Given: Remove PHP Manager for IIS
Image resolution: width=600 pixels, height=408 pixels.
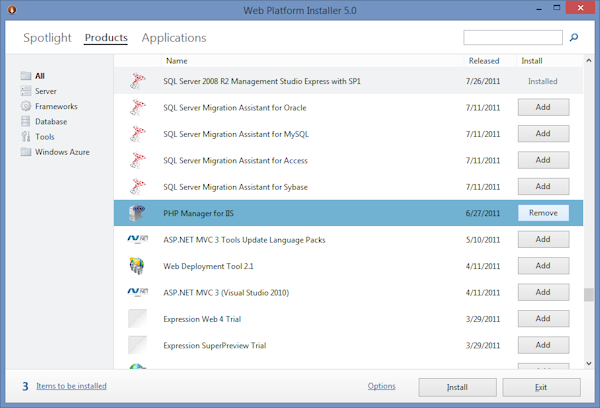Looking at the screenshot, I should click(543, 213).
